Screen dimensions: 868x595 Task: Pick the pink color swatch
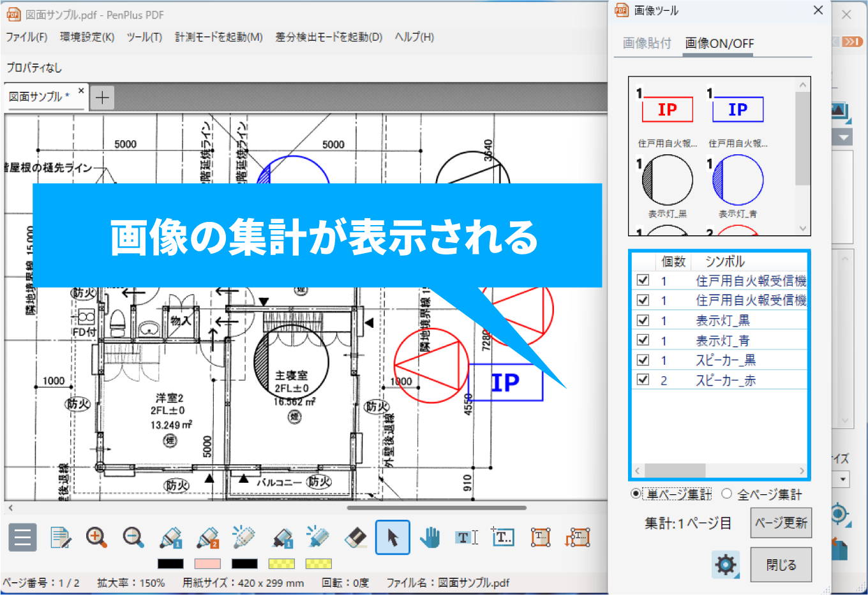tap(207, 564)
